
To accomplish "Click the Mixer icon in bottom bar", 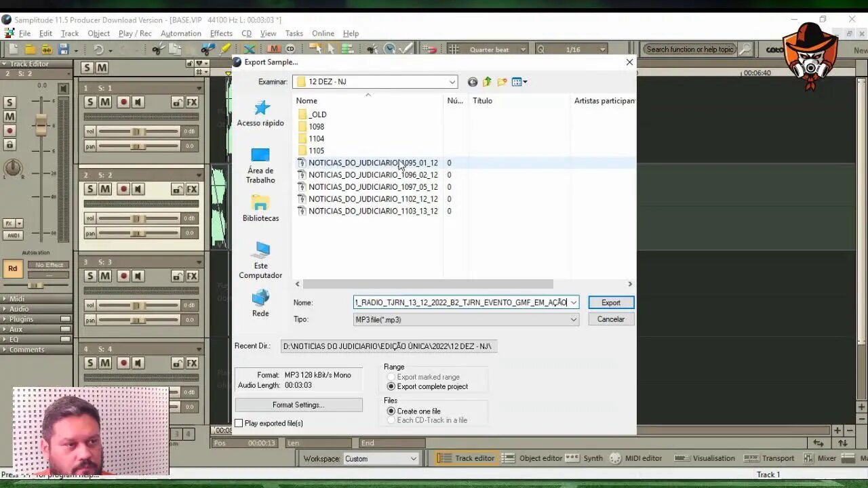I will point(809,458).
